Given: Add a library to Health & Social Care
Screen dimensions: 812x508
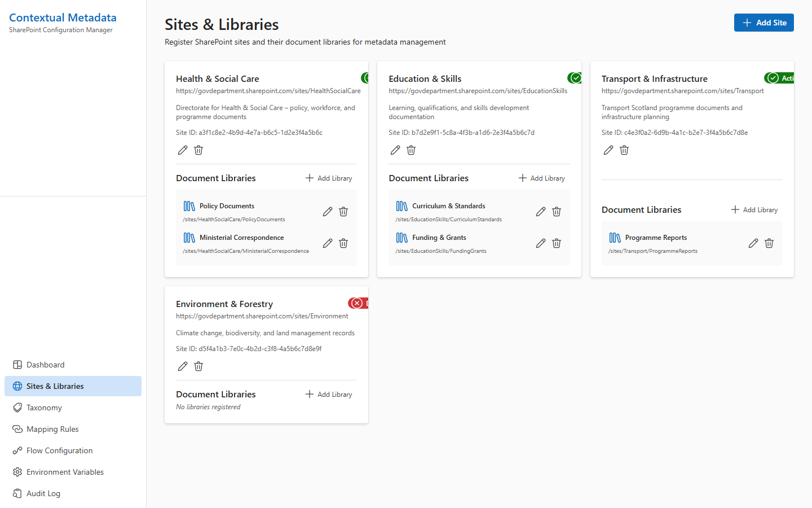Looking at the screenshot, I should point(329,178).
